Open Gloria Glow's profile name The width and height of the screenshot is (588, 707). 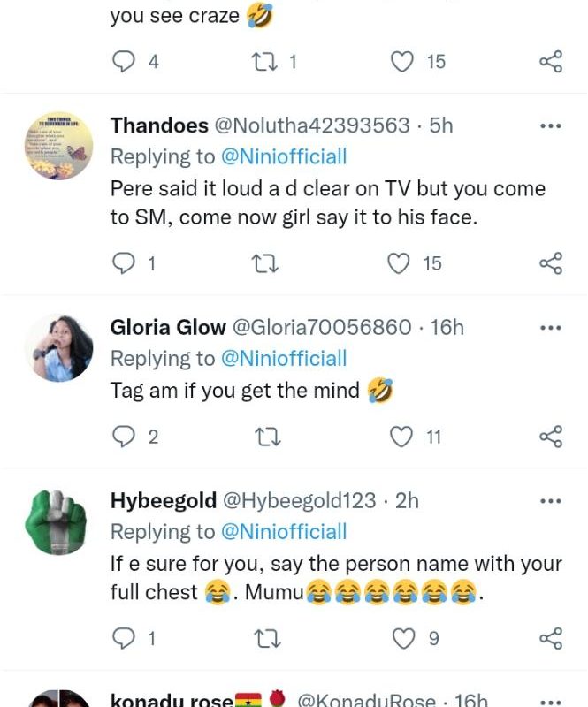[x=168, y=328]
